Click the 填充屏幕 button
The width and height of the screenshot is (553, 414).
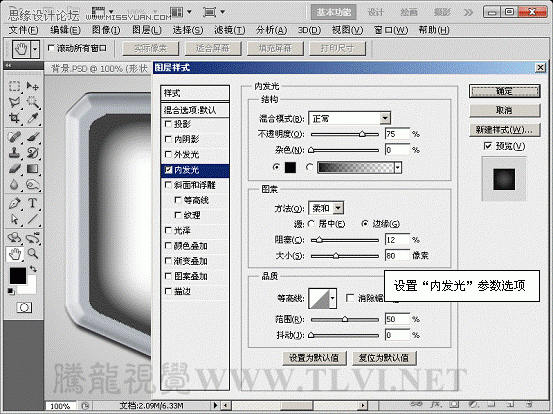[x=275, y=48]
